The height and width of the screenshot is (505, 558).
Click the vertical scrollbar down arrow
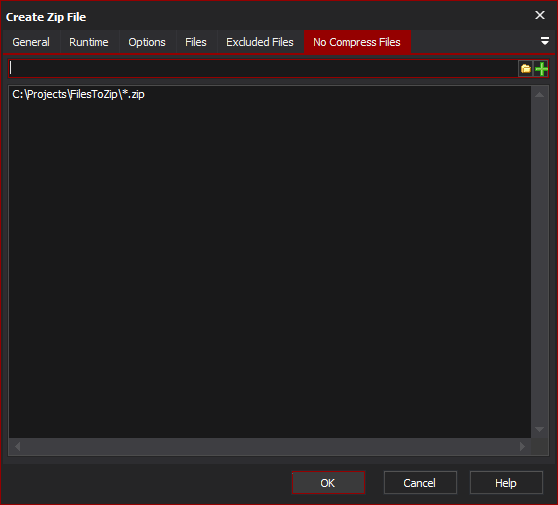tap(539, 430)
